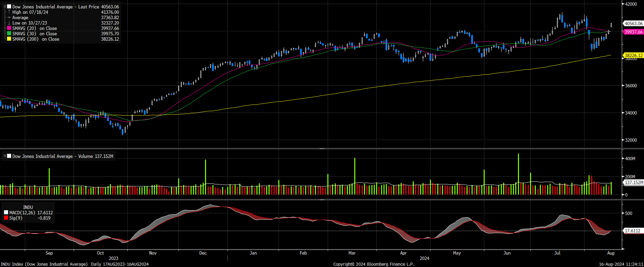
Task: Select 'Dow Jones Industrial Average - Last Price' legend label
Action: [56, 7]
